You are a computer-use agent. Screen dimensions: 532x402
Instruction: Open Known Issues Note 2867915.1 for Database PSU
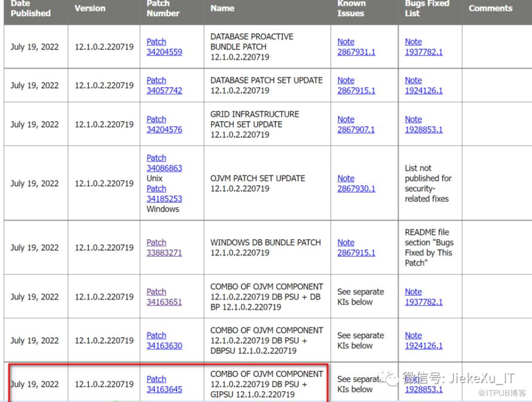coord(356,86)
